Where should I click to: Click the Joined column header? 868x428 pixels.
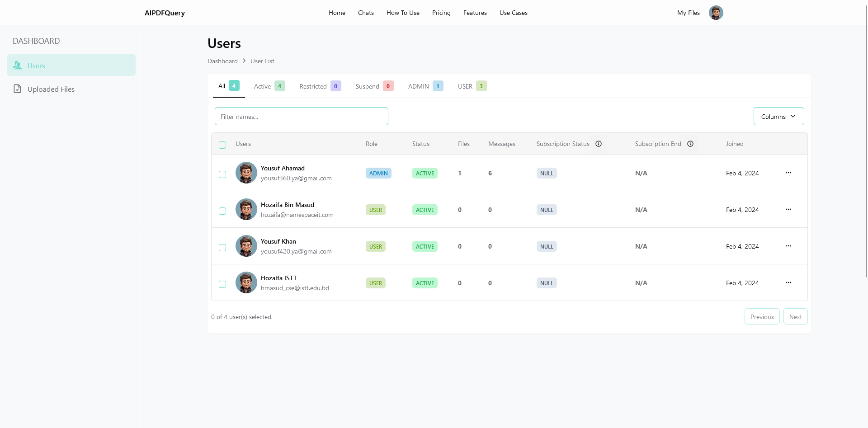(735, 144)
